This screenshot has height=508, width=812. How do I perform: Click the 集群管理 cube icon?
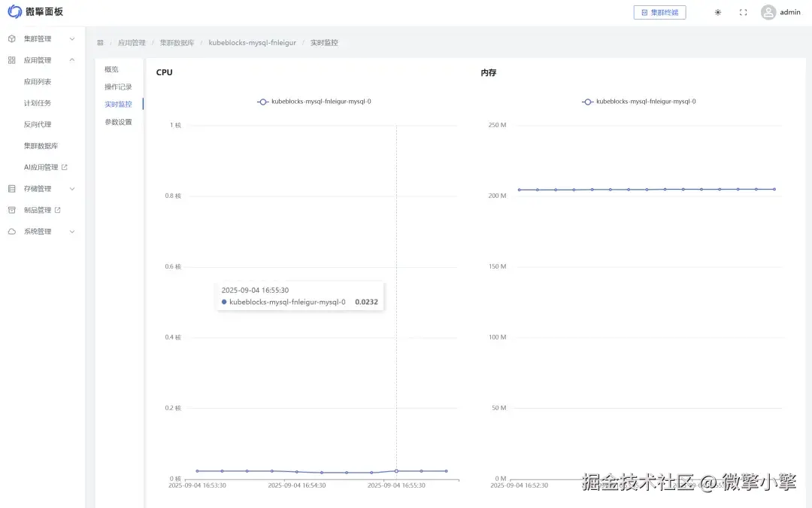coord(12,39)
